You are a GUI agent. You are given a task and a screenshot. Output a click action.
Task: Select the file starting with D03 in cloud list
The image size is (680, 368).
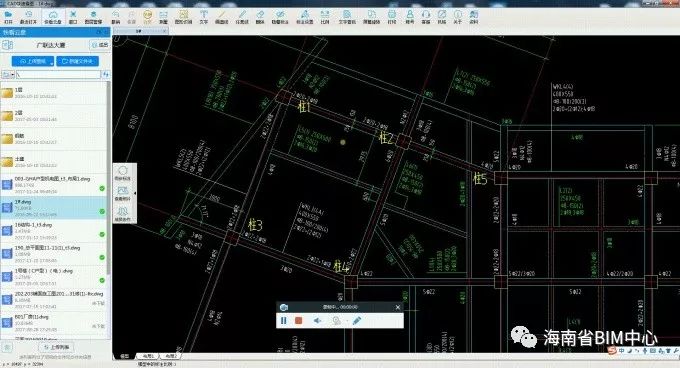coord(54,185)
